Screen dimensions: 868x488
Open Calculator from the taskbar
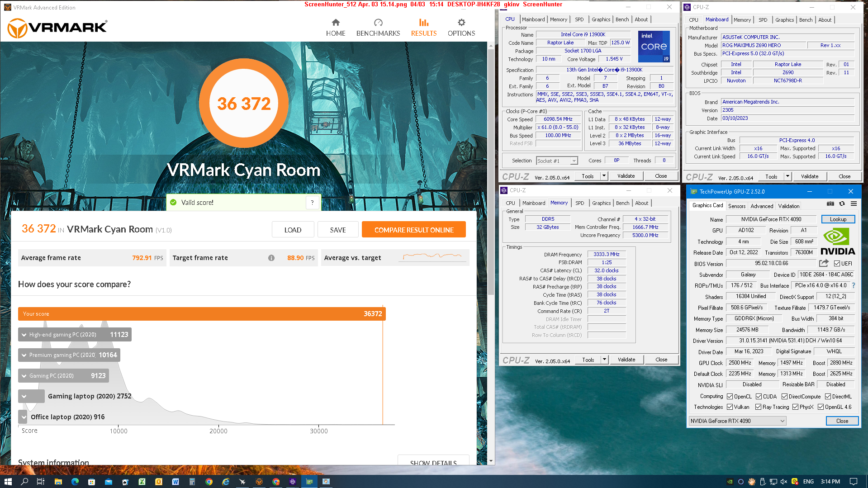pos(192,482)
